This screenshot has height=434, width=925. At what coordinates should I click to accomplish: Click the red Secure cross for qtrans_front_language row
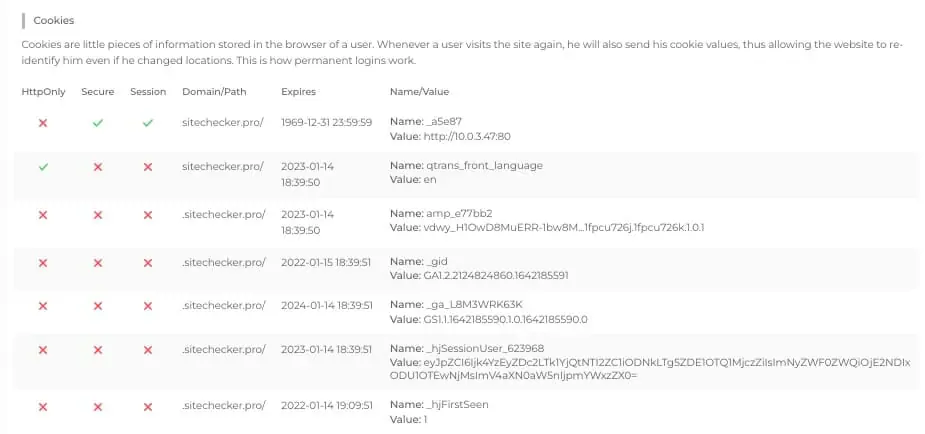tap(98, 167)
